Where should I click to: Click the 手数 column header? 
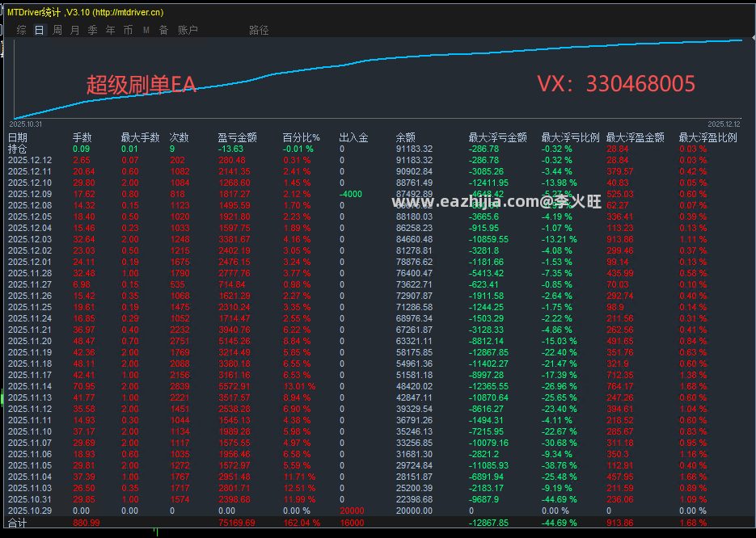coord(82,138)
